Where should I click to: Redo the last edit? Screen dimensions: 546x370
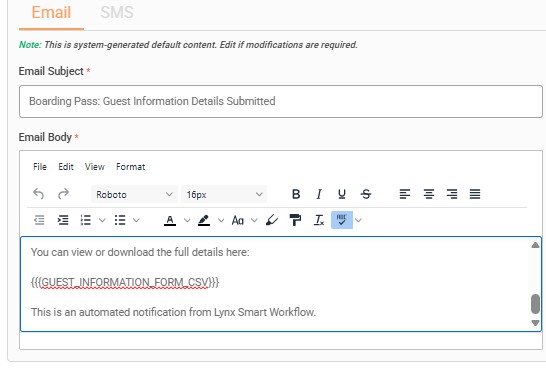click(63, 194)
